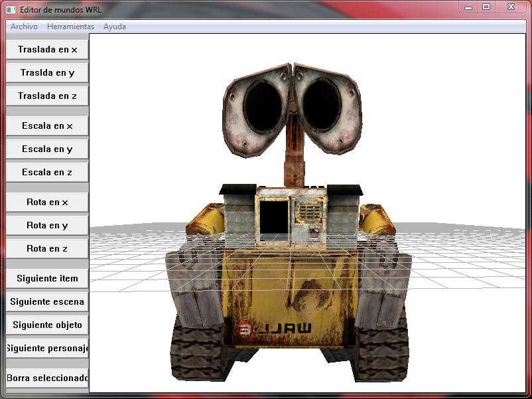Use the Rota en z button
Screen dimensions: 532x399
coord(48,249)
